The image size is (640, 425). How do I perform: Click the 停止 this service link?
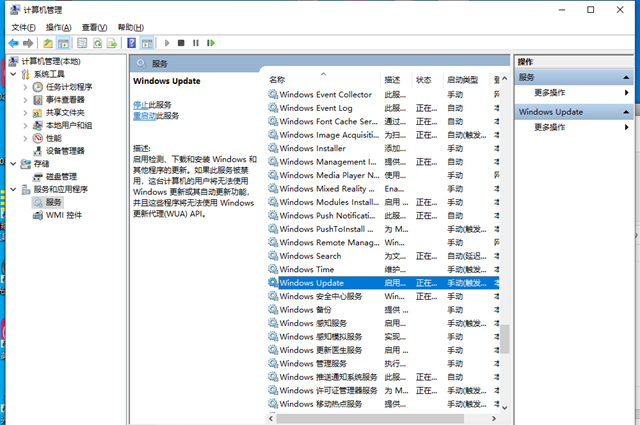coord(140,105)
